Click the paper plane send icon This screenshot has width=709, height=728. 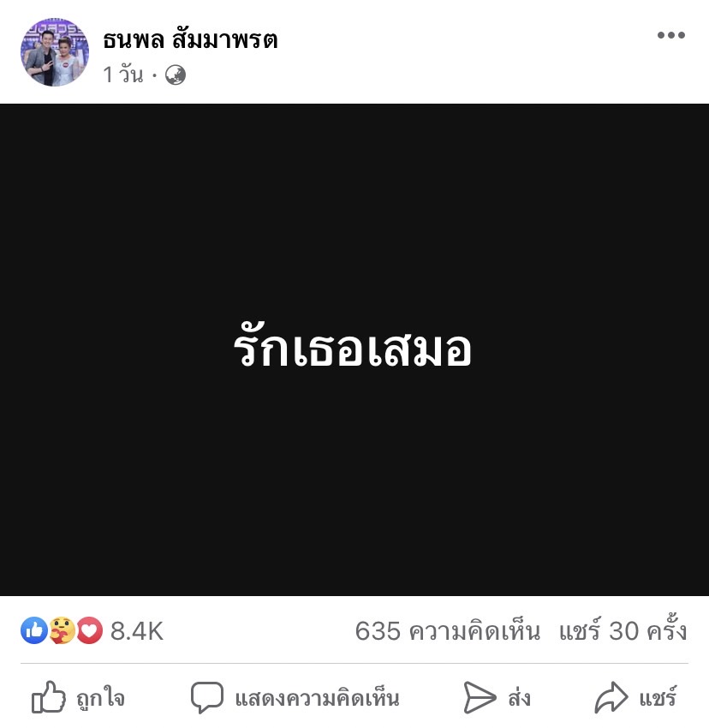pos(480,697)
